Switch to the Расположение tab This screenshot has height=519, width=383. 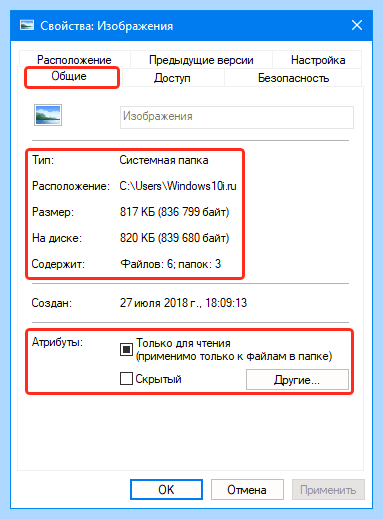click(x=74, y=60)
